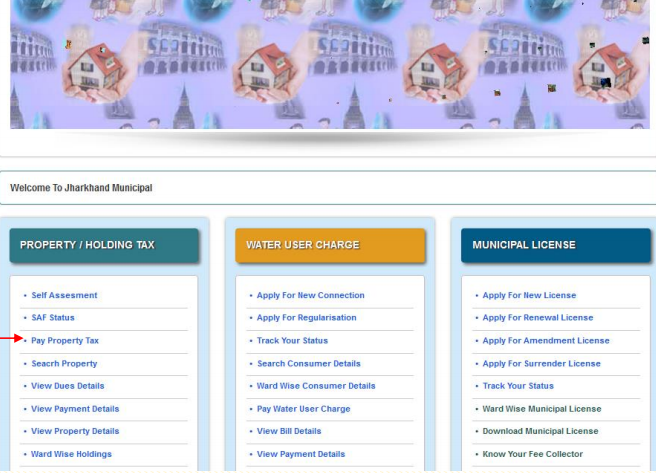Viewport: 656px width, 473px height.
Task: Open the Self Assesment link
Action: [x=64, y=295]
